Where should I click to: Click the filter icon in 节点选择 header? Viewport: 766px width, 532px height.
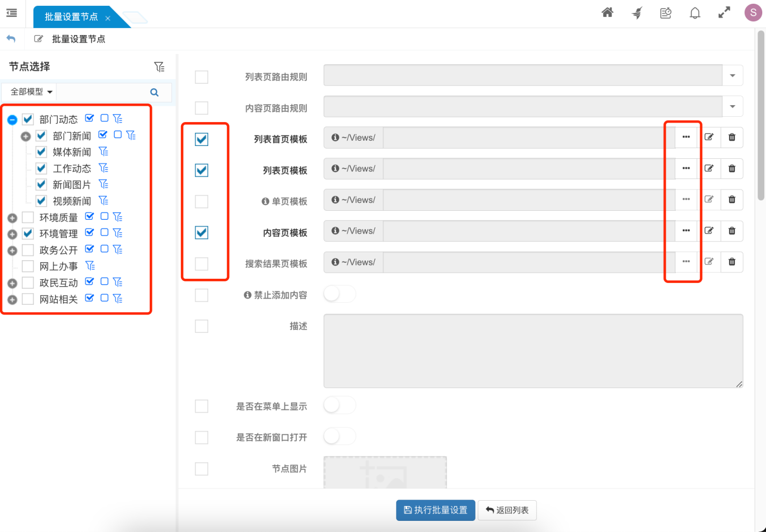point(159,66)
